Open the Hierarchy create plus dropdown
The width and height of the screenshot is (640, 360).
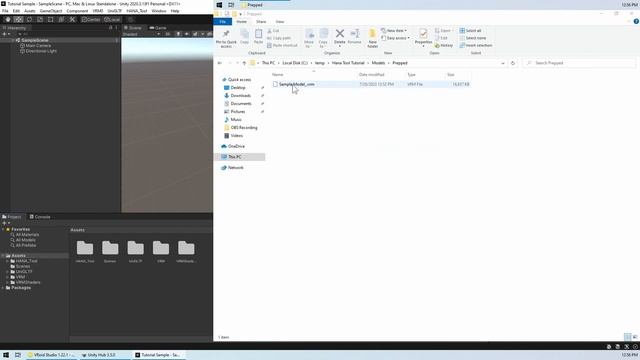(6, 34)
